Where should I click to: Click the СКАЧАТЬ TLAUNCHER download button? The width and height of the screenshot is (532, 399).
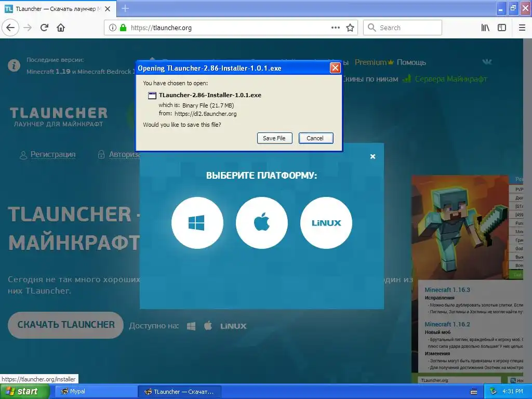point(65,325)
